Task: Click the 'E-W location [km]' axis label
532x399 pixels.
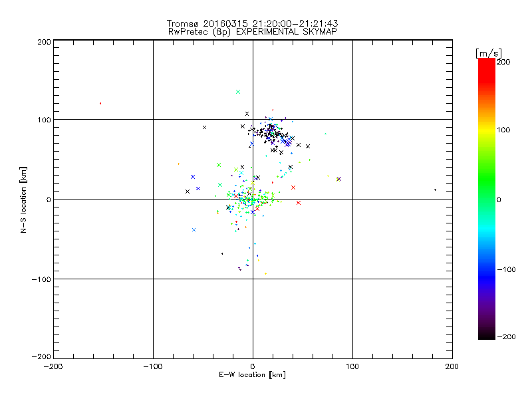Action: point(252,375)
